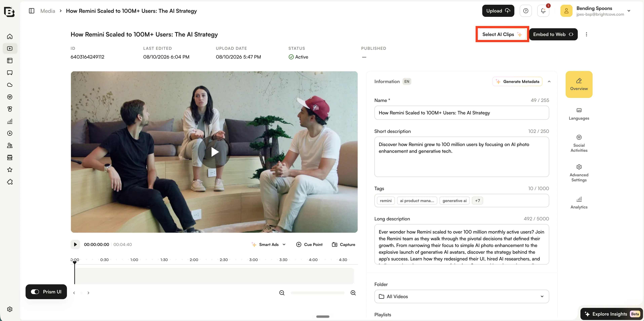
Task: Open the notifications bell icon
Action: (543, 11)
